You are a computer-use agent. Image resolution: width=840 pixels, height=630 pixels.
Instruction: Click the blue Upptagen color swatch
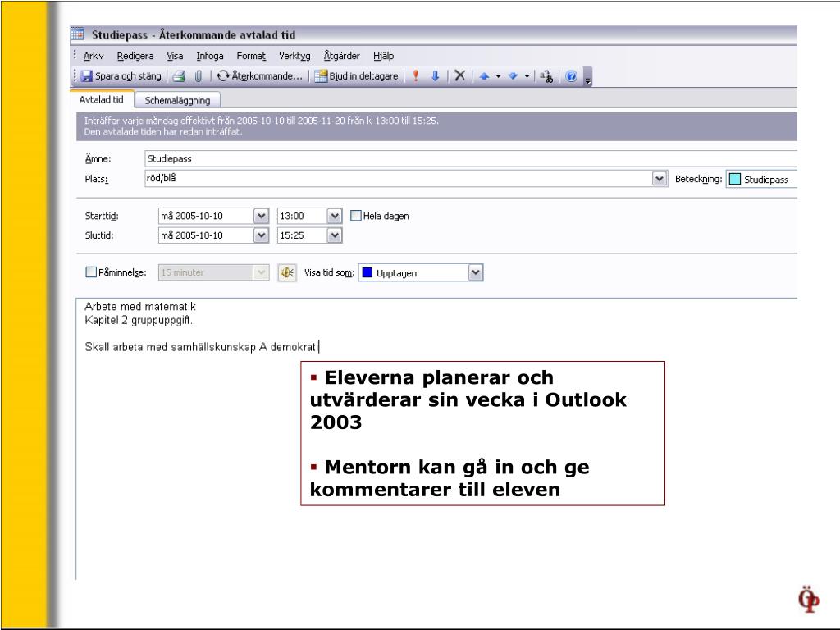(367, 272)
